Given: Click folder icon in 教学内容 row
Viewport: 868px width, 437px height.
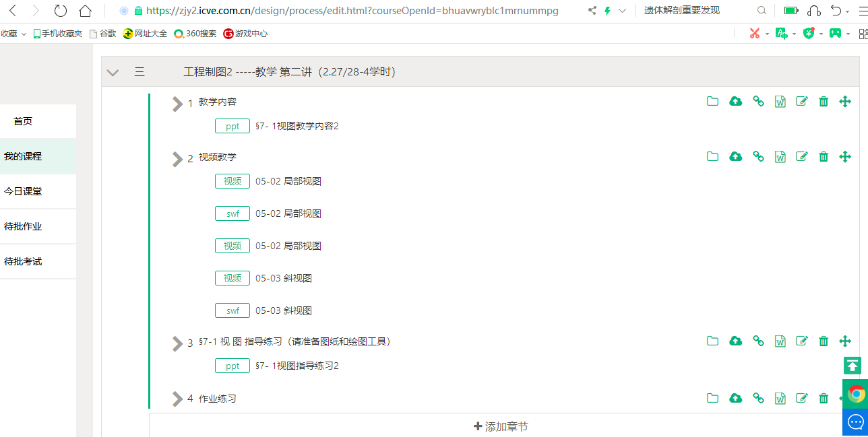Looking at the screenshot, I should tap(712, 102).
